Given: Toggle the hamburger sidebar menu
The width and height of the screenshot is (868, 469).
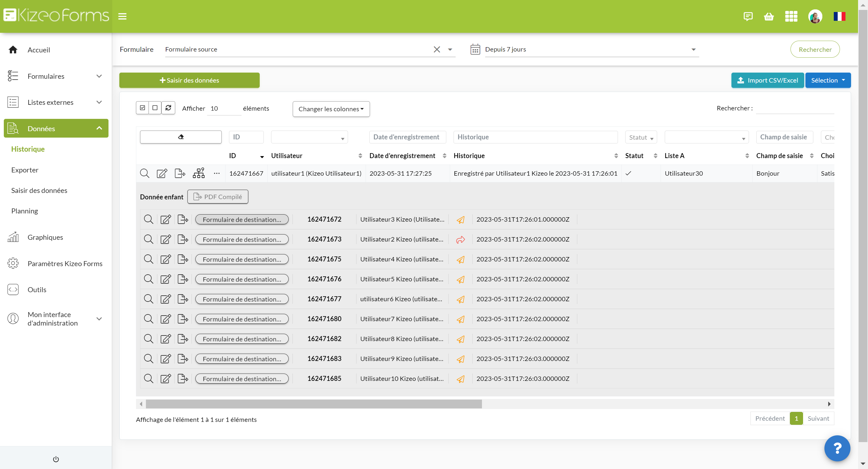Looking at the screenshot, I should pyautogui.click(x=122, y=16).
